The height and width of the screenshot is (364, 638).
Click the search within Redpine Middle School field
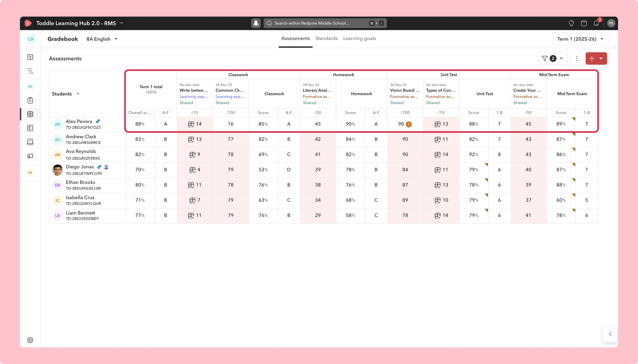coord(325,23)
